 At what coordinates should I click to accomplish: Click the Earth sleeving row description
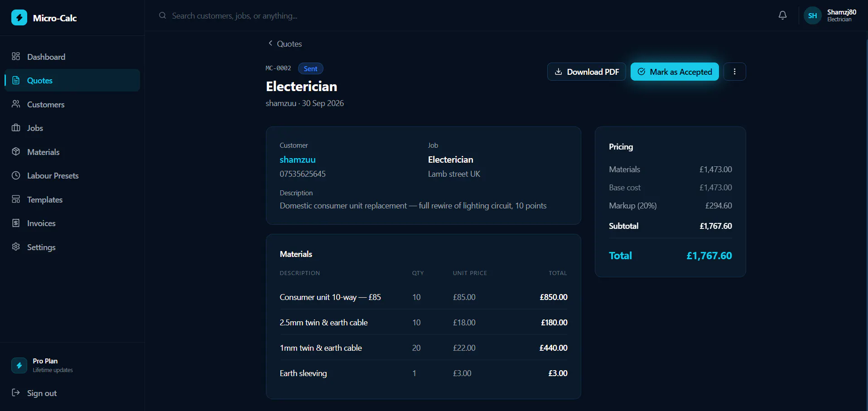[303, 373]
